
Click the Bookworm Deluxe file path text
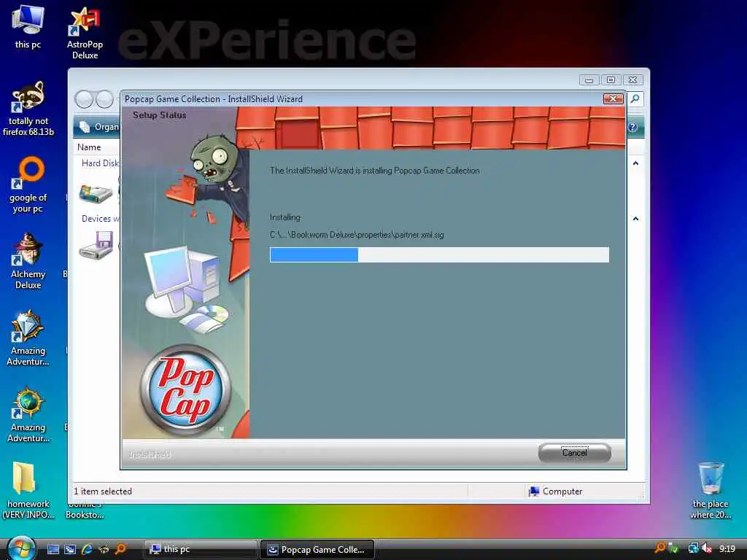(x=357, y=235)
